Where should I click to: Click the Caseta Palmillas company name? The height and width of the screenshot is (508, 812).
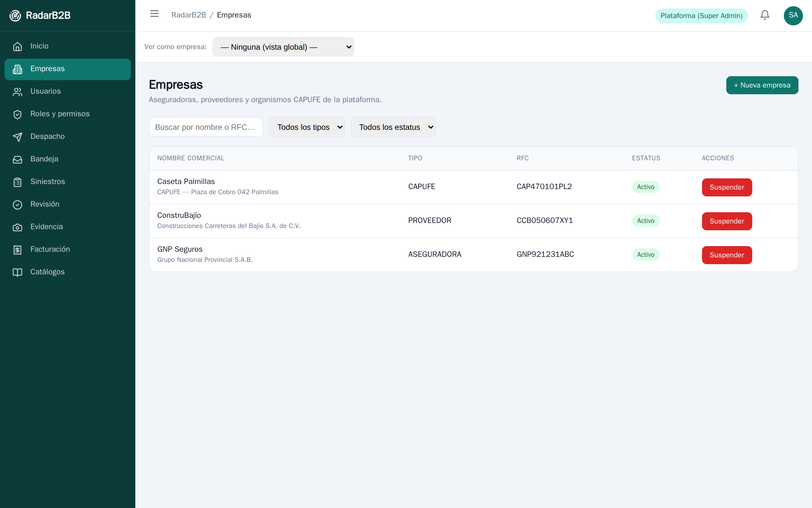click(186, 181)
